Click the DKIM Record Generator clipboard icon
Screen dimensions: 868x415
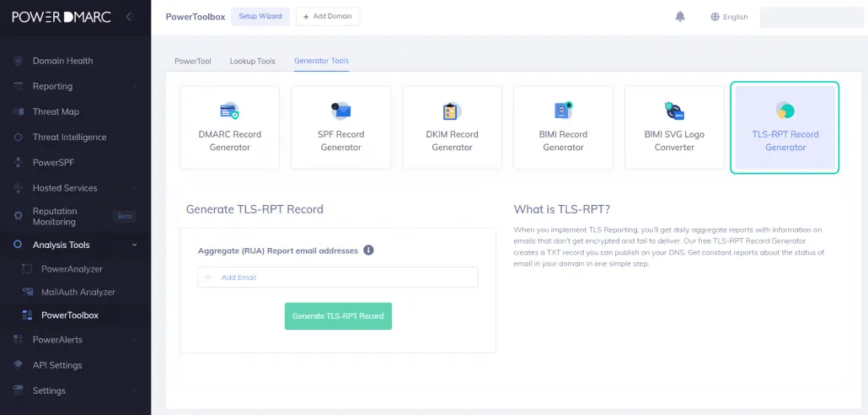point(452,110)
